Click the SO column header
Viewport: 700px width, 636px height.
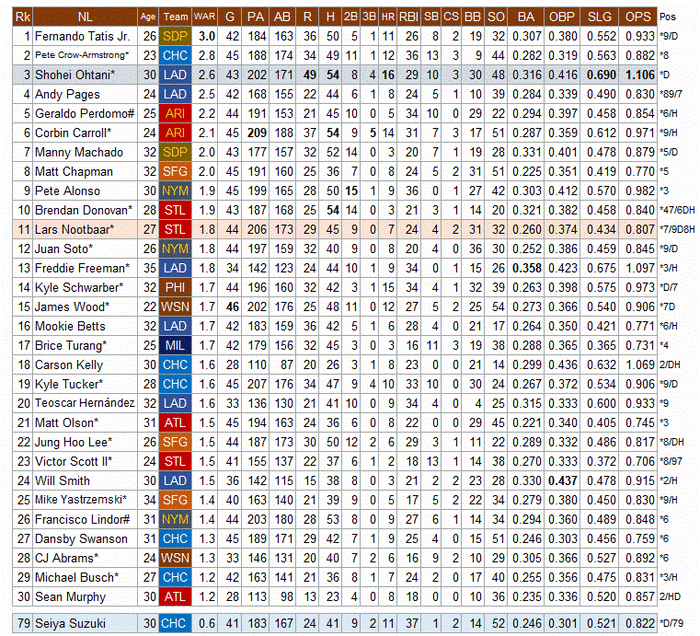point(496,17)
